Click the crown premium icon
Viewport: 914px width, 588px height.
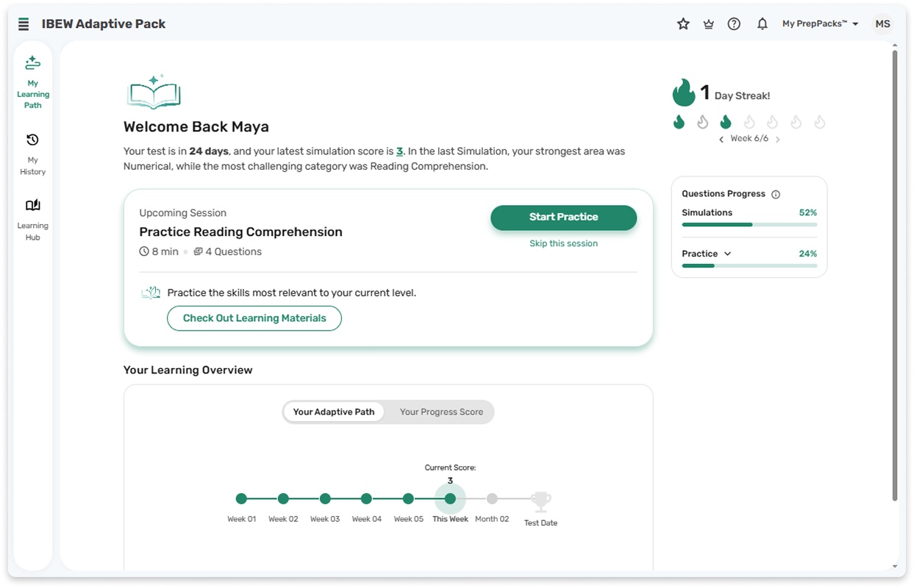click(x=708, y=24)
